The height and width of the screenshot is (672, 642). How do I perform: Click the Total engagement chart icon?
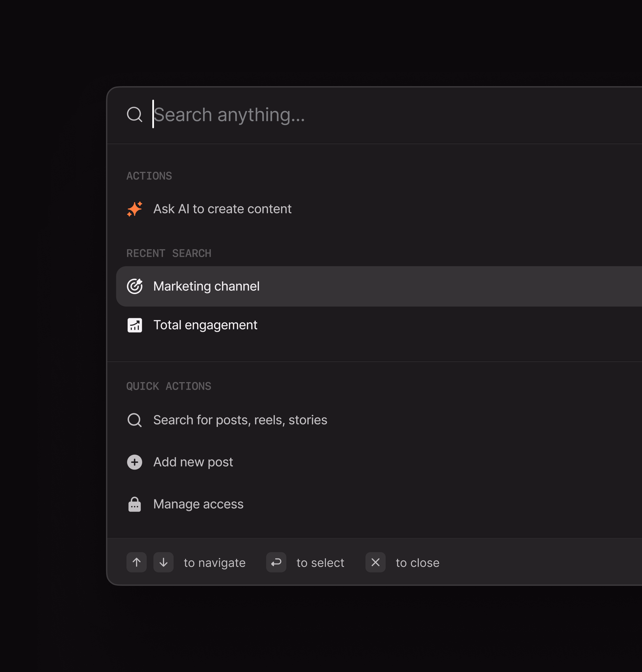coord(135,325)
